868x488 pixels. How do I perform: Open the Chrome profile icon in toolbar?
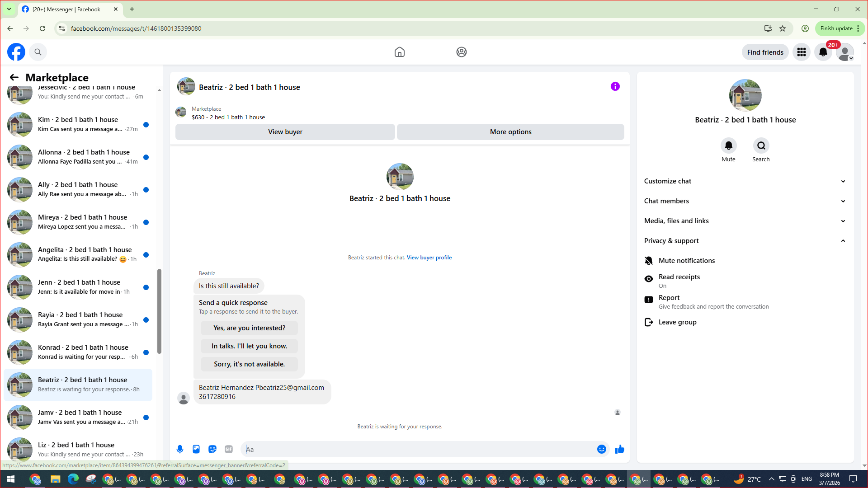pos(805,28)
